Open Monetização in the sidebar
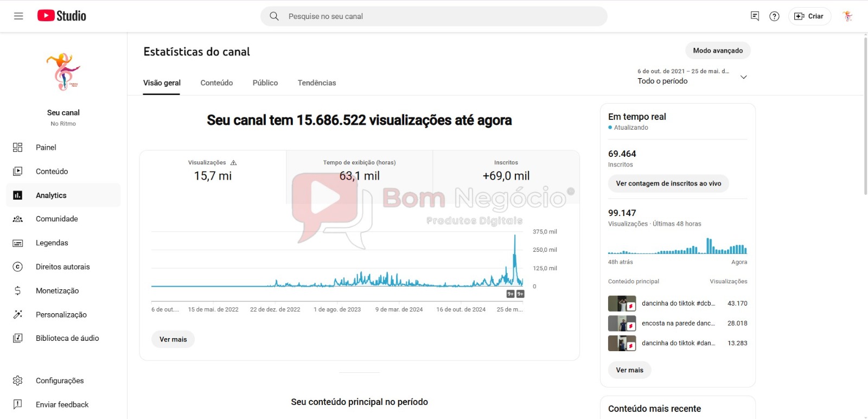 coord(63,290)
